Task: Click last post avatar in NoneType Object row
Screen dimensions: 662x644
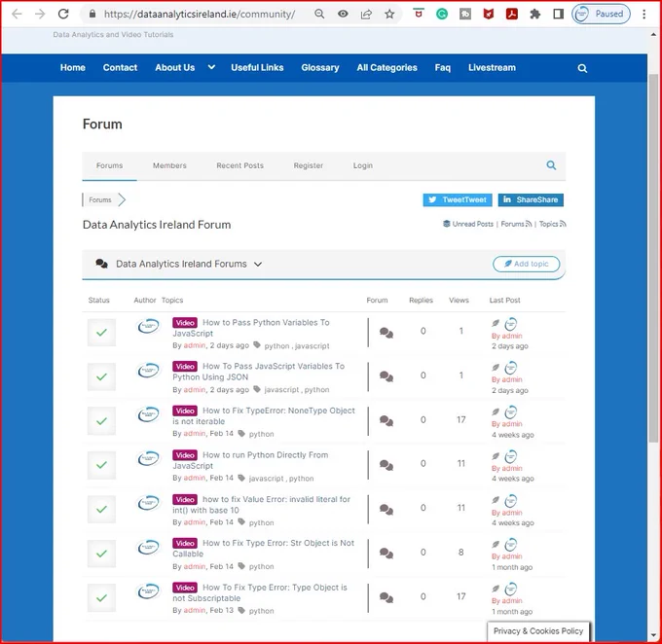Action: coord(511,411)
